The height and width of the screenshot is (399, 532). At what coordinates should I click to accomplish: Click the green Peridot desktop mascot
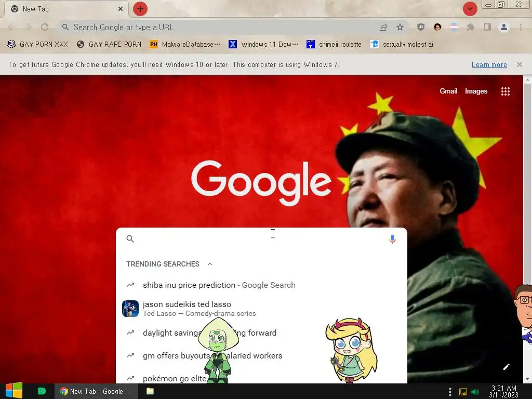pyautogui.click(x=218, y=350)
